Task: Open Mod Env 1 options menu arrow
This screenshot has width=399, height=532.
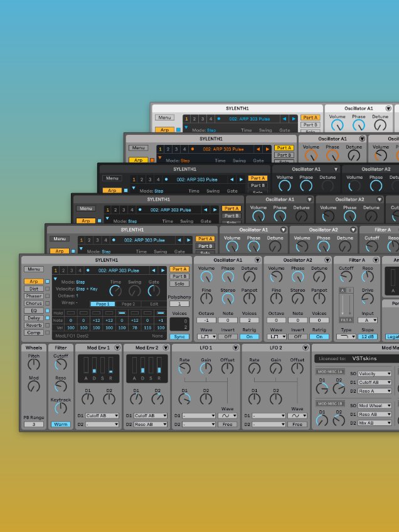Action: tap(117, 348)
